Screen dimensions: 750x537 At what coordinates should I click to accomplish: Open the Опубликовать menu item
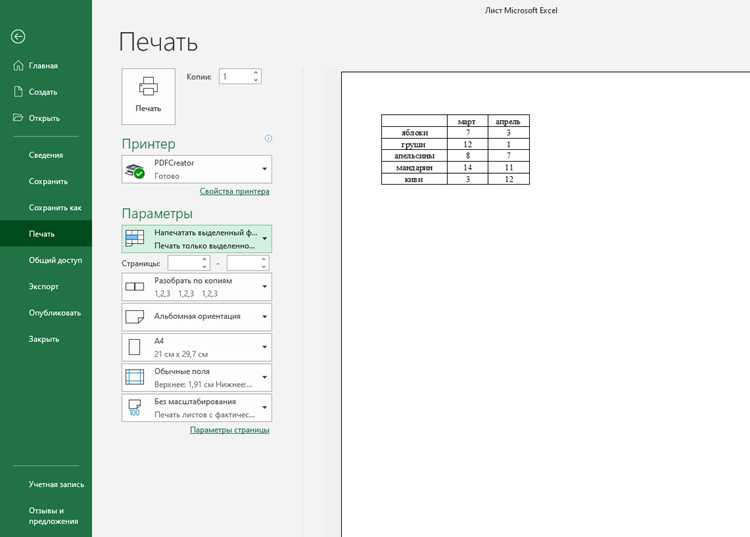coord(46,313)
